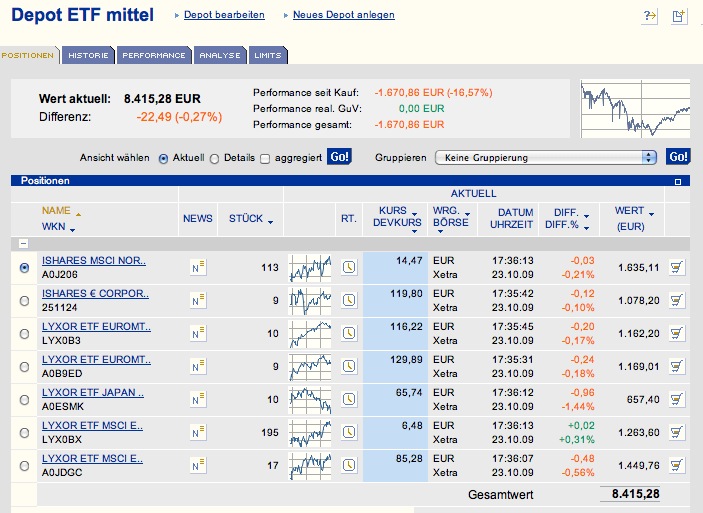This screenshot has width=703, height=513.
Task: Click the help arrow icon at top right
Action: tap(650, 17)
